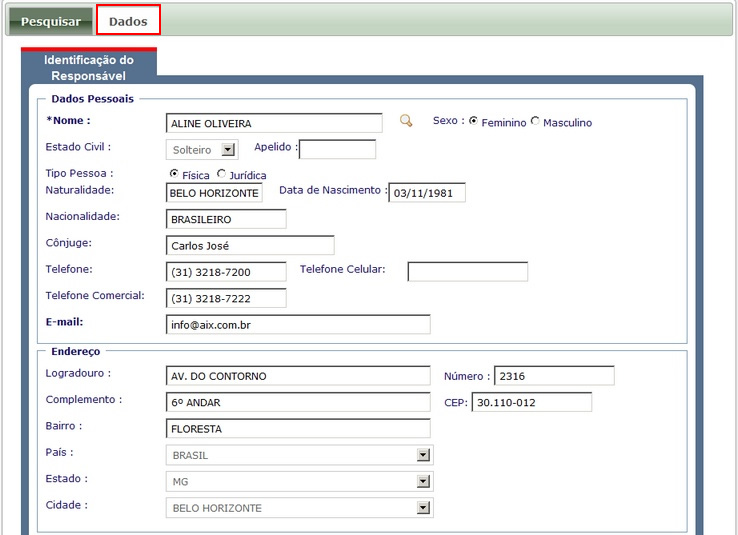This screenshot has width=738, height=535.
Task: Open the Estado dropdown showing MG
Action: [423, 481]
